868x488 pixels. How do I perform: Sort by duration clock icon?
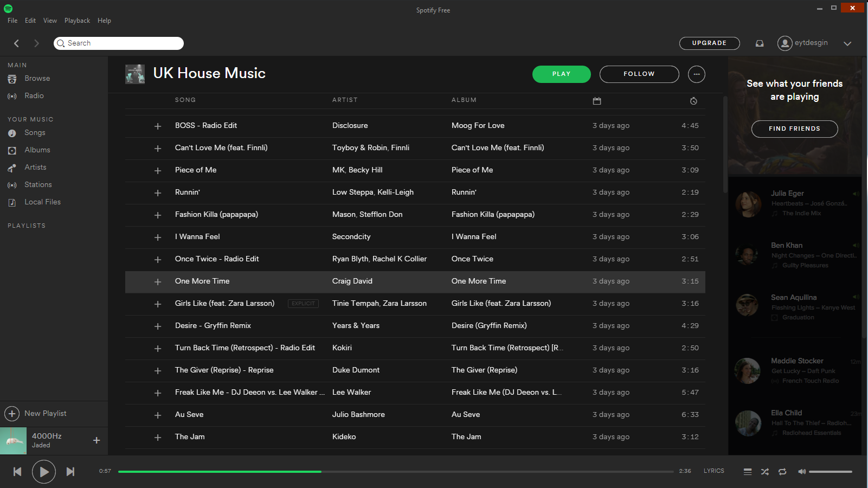[x=693, y=101]
